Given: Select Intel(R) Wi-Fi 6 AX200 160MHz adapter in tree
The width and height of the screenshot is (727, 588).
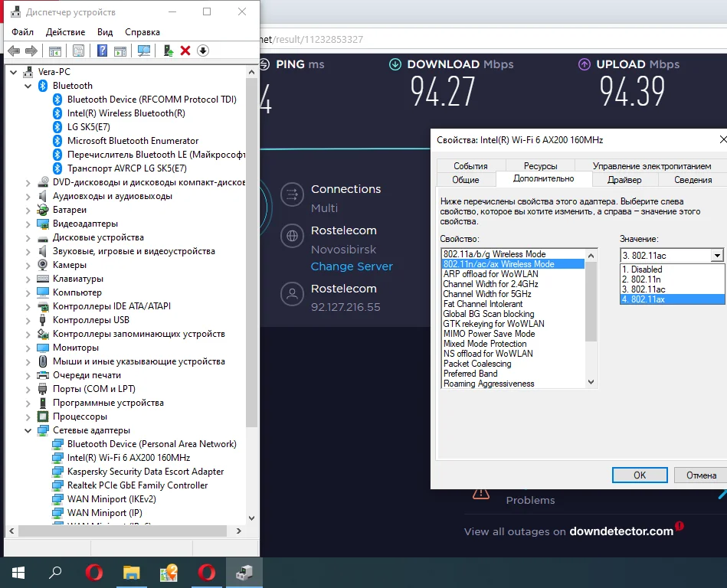Looking at the screenshot, I should click(129, 458).
